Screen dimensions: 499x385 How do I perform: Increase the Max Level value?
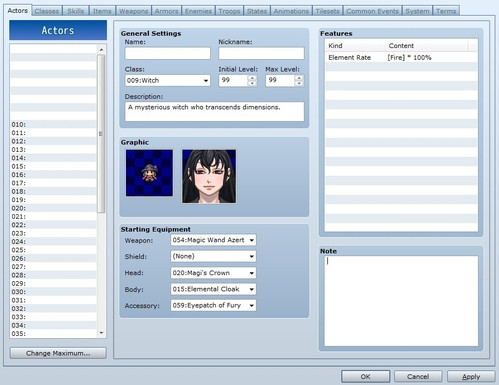point(299,78)
